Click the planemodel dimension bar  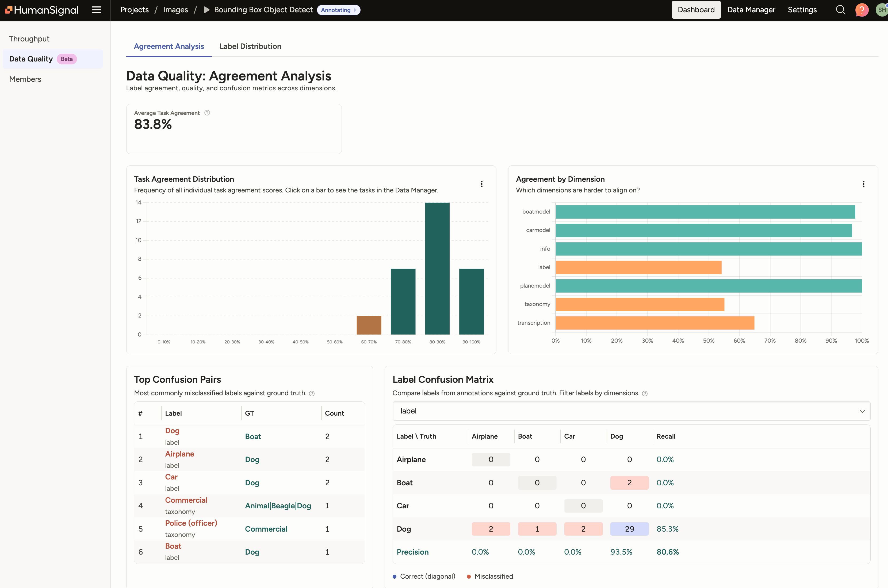pyautogui.click(x=709, y=286)
